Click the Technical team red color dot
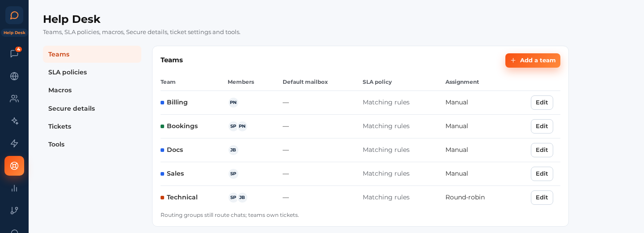Image resolution: width=644 pixels, height=233 pixels. [x=162, y=198]
